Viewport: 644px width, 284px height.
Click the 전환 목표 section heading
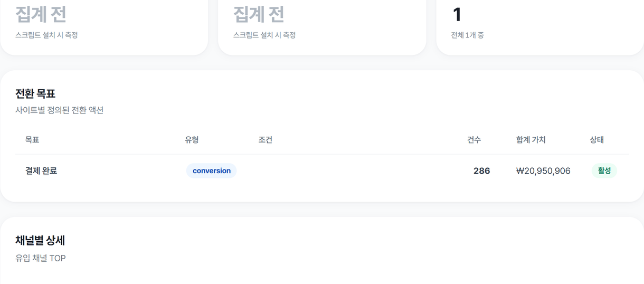(35, 93)
